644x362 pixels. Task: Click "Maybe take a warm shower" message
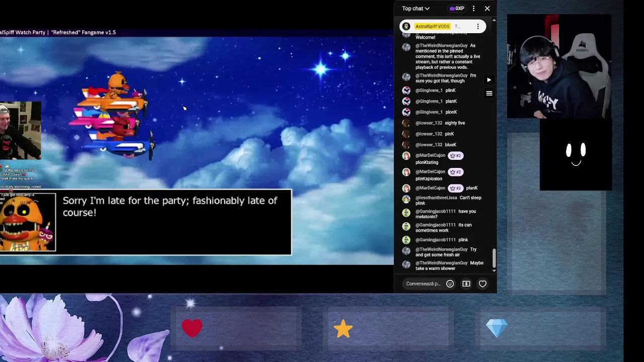449,266
